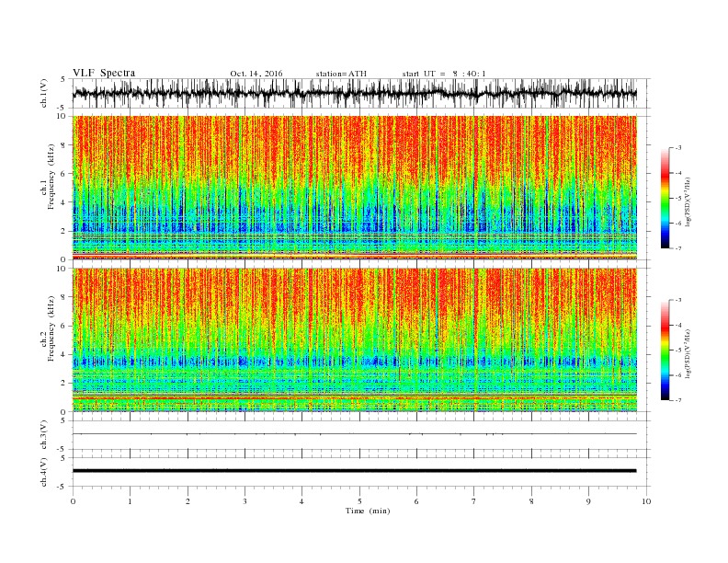Viewport: 728px width, 563px height.
Task: Click the ch.1 "Frequency (kHz)" axis label
Action: [x=51, y=177]
